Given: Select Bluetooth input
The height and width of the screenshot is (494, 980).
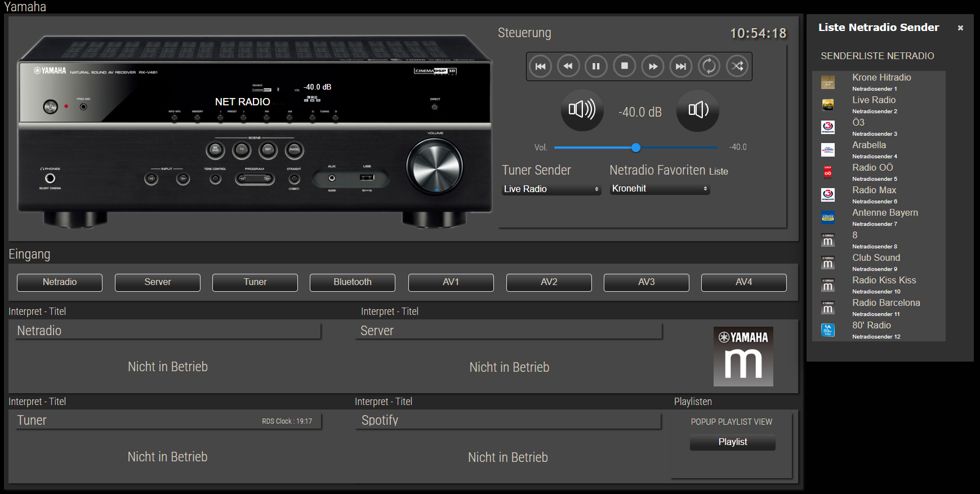Looking at the screenshot, I should [x=353, y=282].
